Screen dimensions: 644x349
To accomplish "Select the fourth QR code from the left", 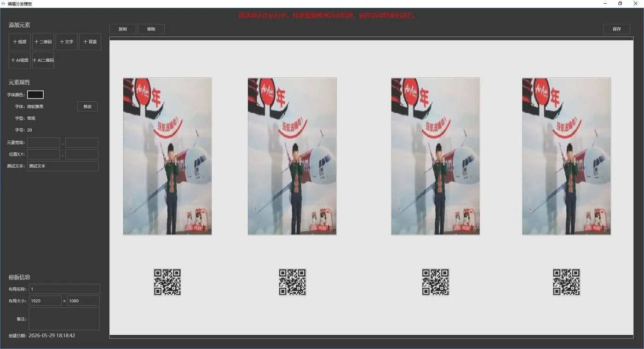I will click(566, 282).
